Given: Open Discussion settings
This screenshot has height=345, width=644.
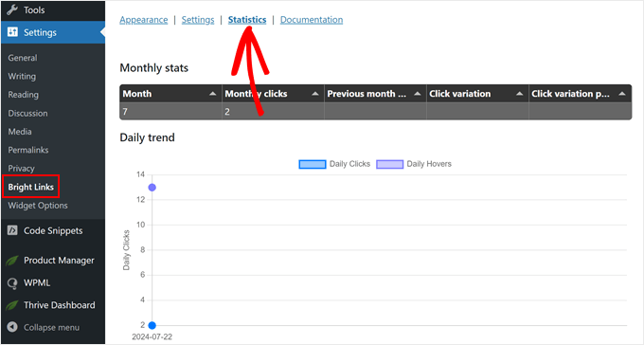Looking at the screenshot, I should pyautogui.click(x=27, y=113).
